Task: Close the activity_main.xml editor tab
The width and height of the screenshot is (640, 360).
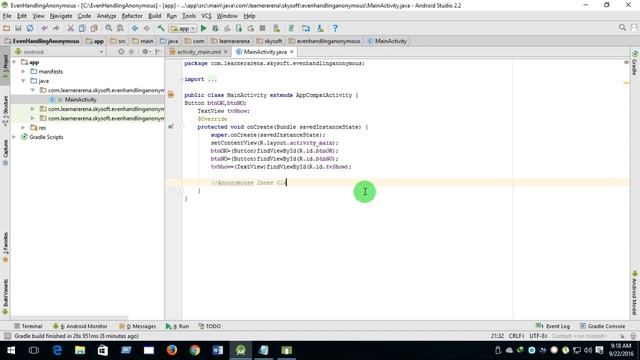Action: pos(225,52)
